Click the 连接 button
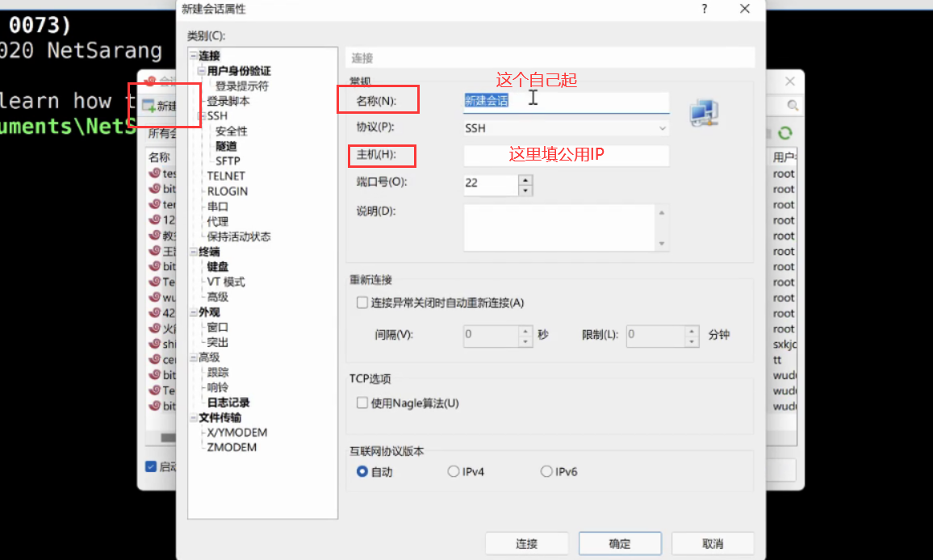 526,543
